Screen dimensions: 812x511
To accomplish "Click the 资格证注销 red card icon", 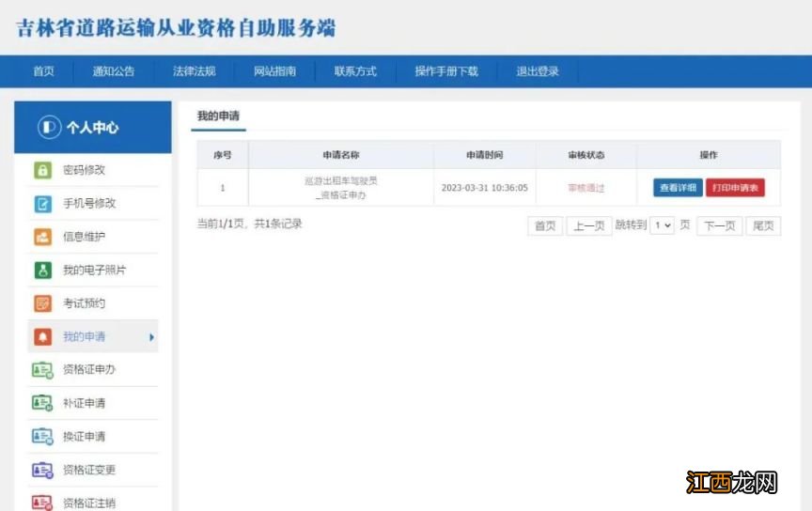I will point(42,503).
